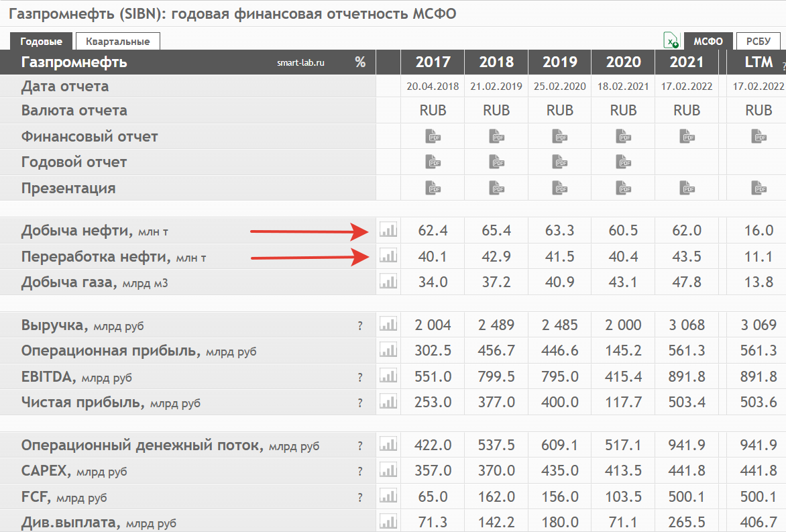
Task: Show chart for Добыча газа
Action: pyautogui.click(x=388, y=281)
